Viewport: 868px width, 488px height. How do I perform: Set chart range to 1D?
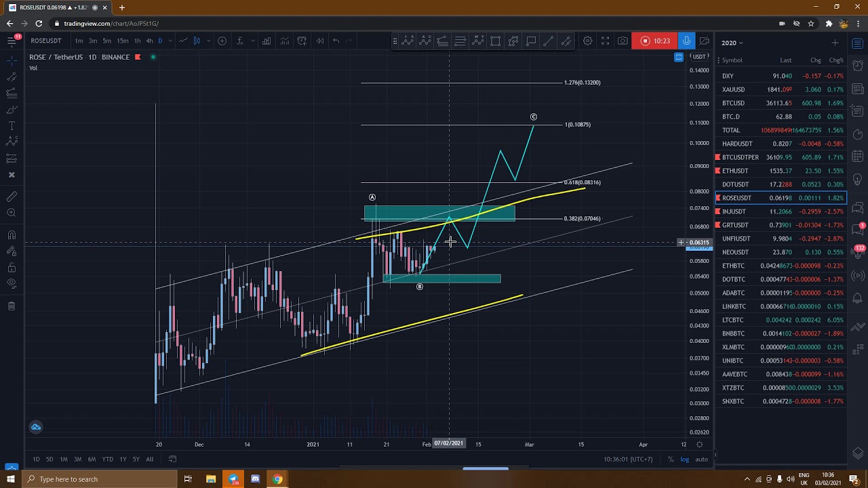[36, 460]
